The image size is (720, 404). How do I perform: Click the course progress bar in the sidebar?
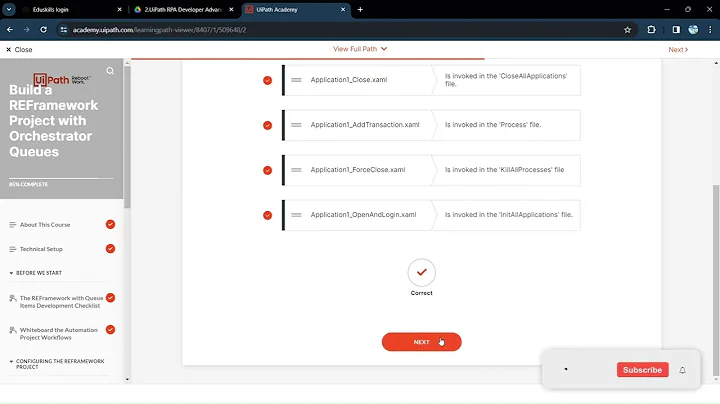pyautogui.click(x=61, y=178)
